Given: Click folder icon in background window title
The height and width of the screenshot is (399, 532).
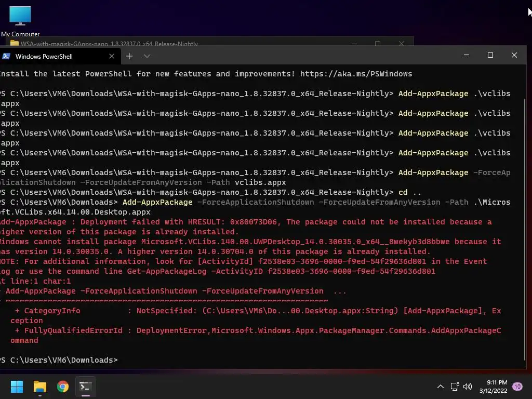Looking at the screenshot, I should [x=14, y=44].
